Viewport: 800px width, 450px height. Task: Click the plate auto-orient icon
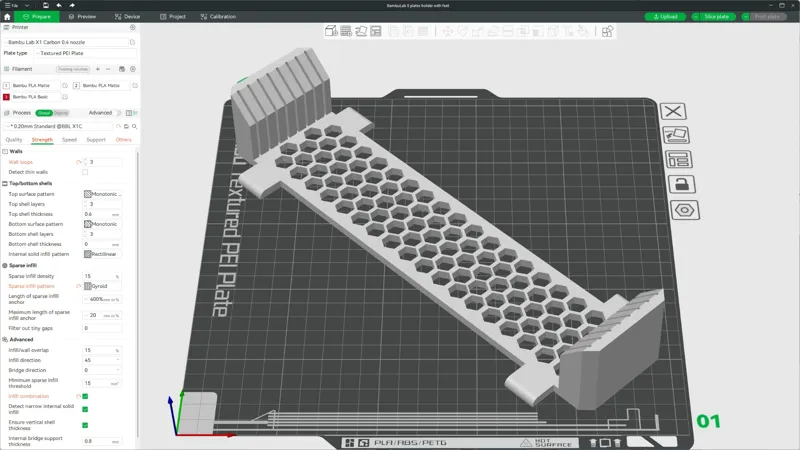click(676, 135)
